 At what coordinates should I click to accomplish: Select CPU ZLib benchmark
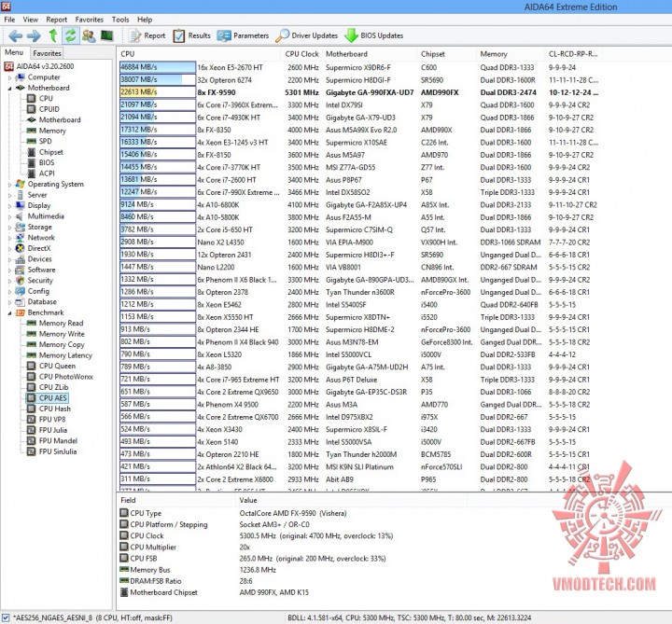(x=48, y=387)
